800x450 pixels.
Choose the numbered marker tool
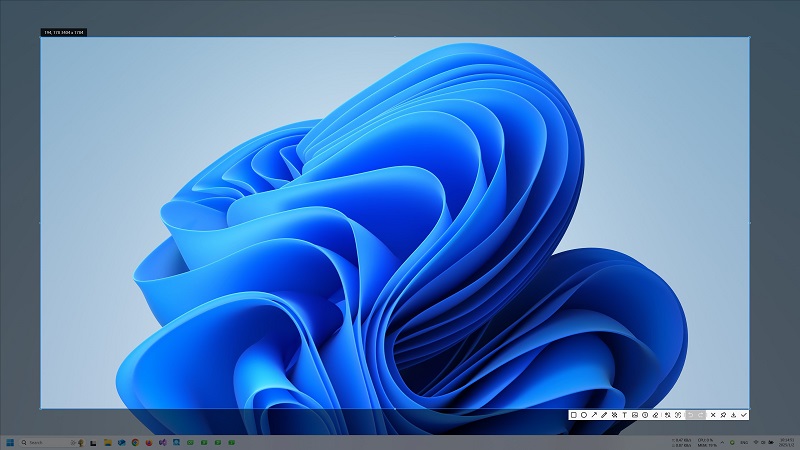pyautogui.click(x=645, y=415)
